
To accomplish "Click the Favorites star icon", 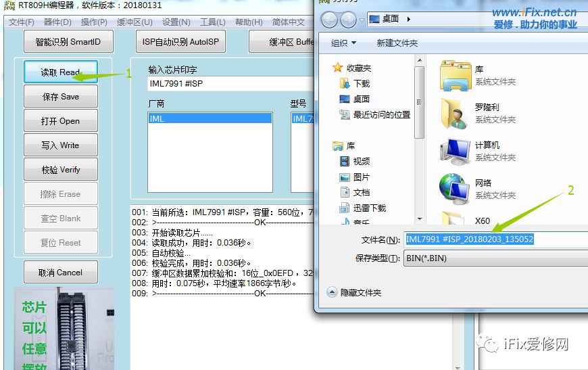I will point(337,68).
